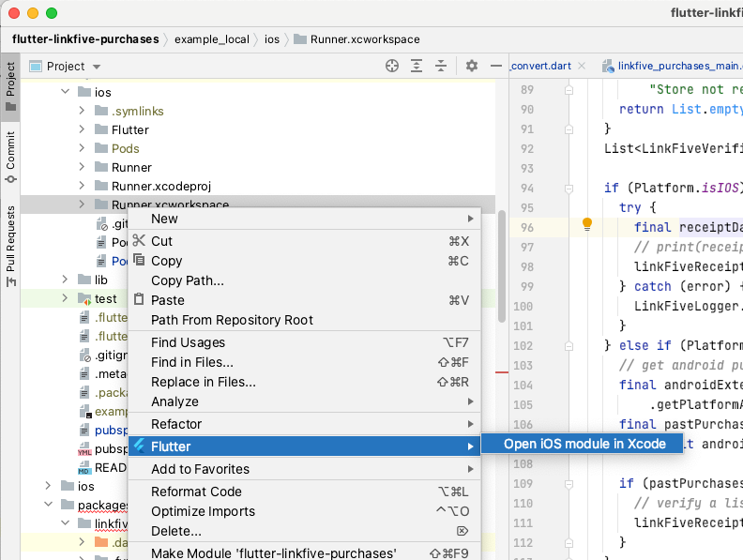Select the .symlinks folder row
The image size is (743, 560).
(x=258, y=111)
